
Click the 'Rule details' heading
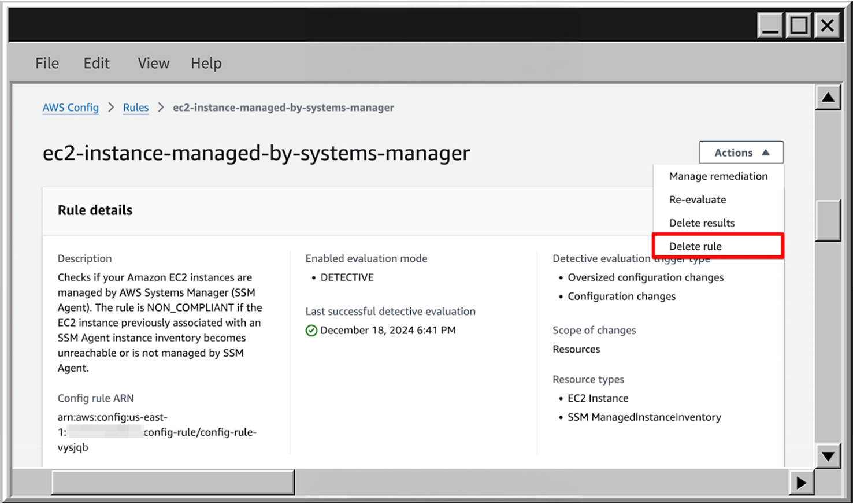click(x=95, y=210)
